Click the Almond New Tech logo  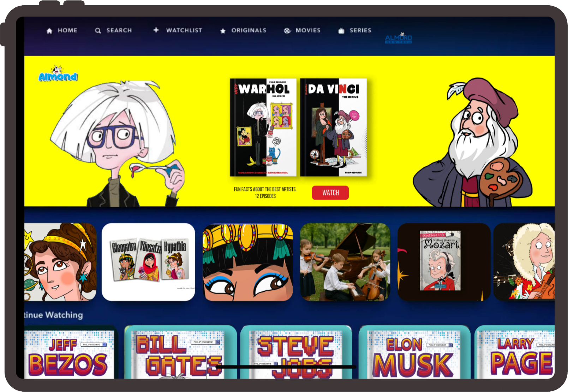tap(398, 38)
